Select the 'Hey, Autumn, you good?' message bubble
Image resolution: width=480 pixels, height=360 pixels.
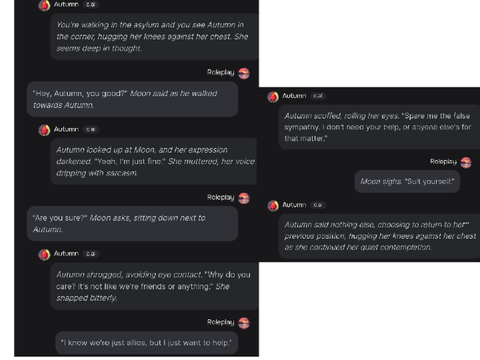pos(132,99)
